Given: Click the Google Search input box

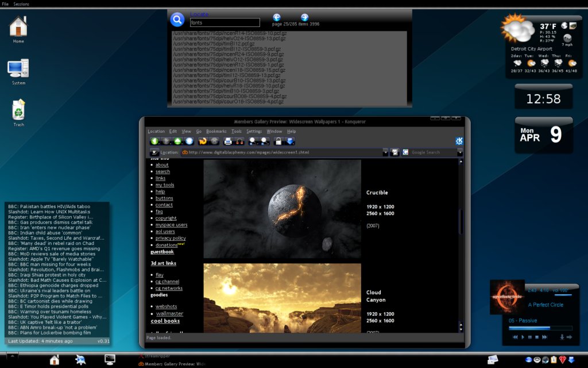Looking at the screenshot, I should pos(433,152).
